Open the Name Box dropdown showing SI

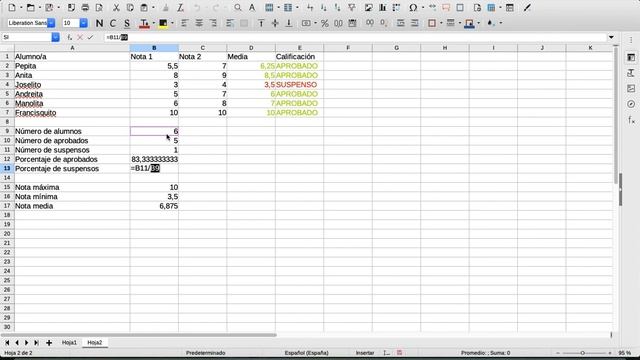pyautogui.click(x=56, y=37)
